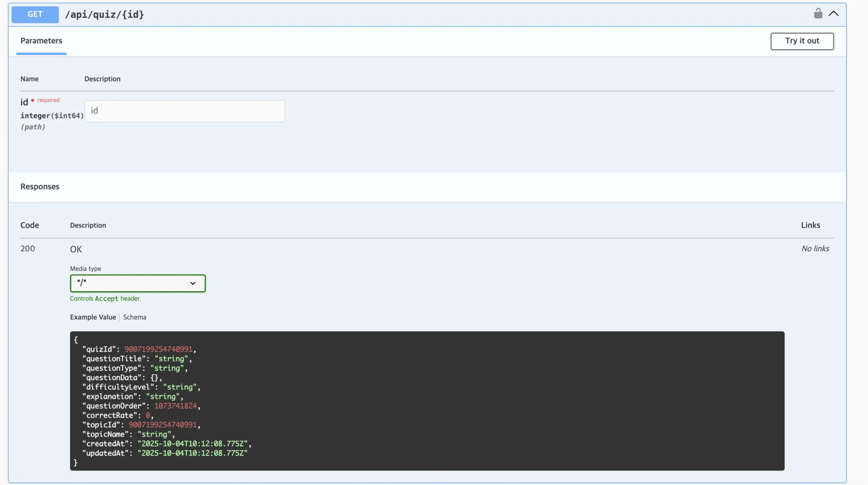Click the Links column header
The image size is (868, 485).
point(810,225)
